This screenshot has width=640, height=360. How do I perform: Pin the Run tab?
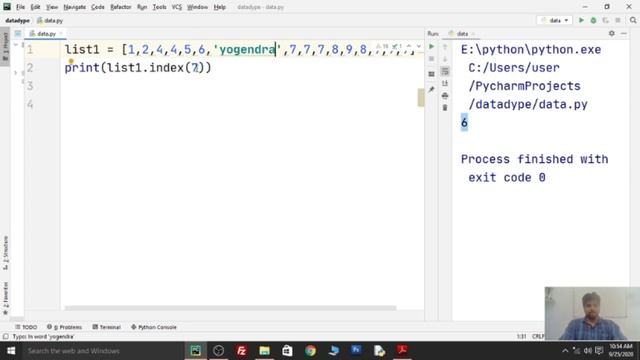(431, 89)
